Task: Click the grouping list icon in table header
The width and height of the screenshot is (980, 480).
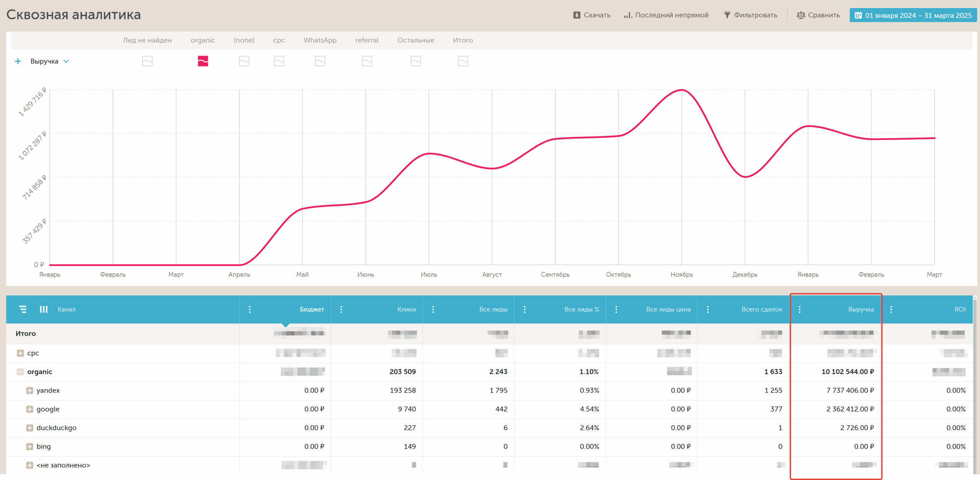Action: [x=23, y=309]
